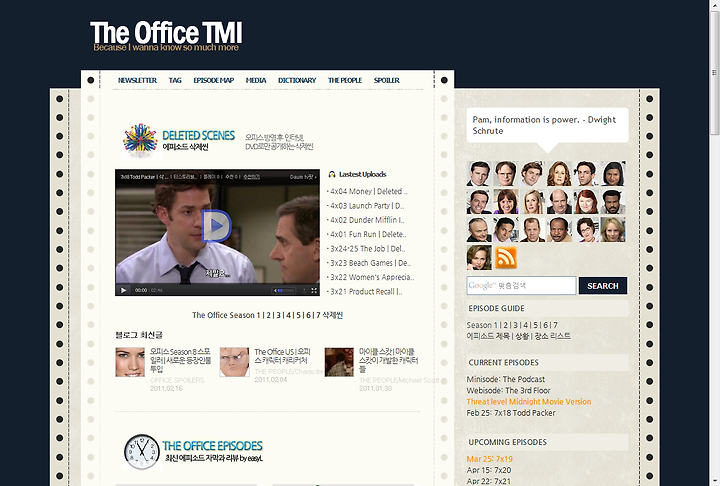Click Season 7 in The Office Season line
Screen dimensions: 720x486
(318, 315)
